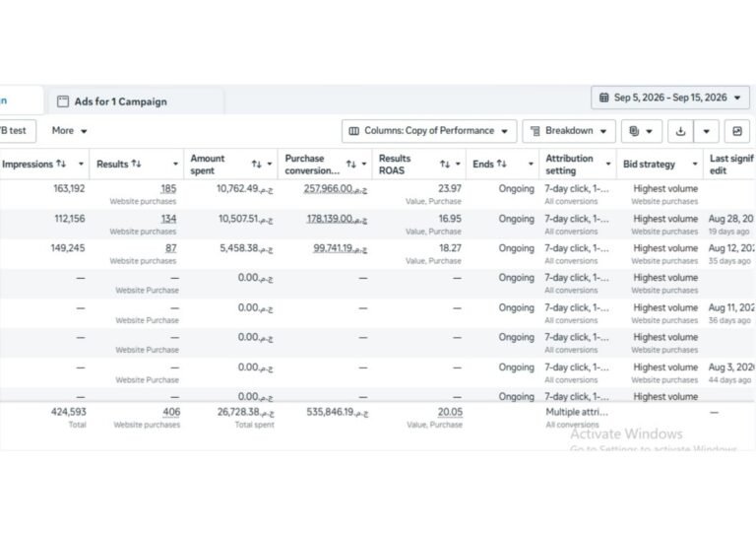Sort by Purchase conversion value arrows
This screenshot has height=535, width=756.
[x=351, y=164]
